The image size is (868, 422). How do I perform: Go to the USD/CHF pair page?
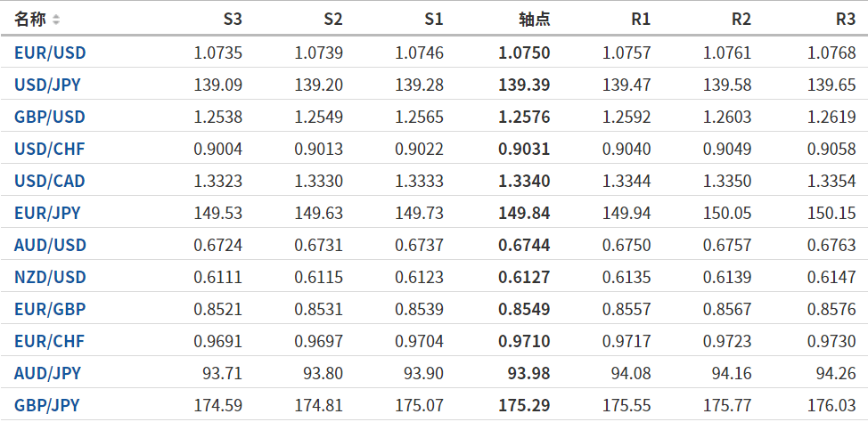coord(49,149)
